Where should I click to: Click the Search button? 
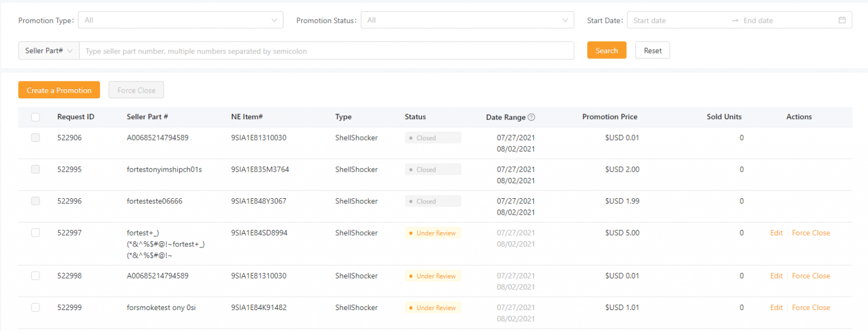click(606, 50)
